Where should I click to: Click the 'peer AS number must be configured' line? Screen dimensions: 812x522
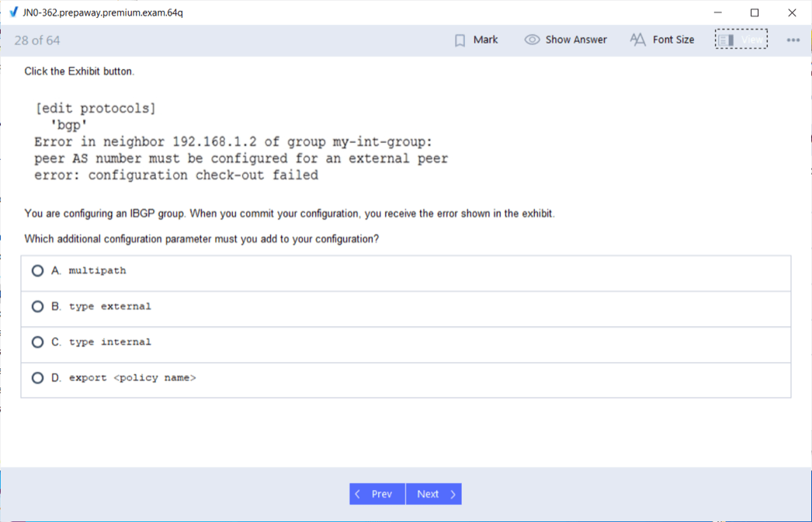click(x=241, y=158)
